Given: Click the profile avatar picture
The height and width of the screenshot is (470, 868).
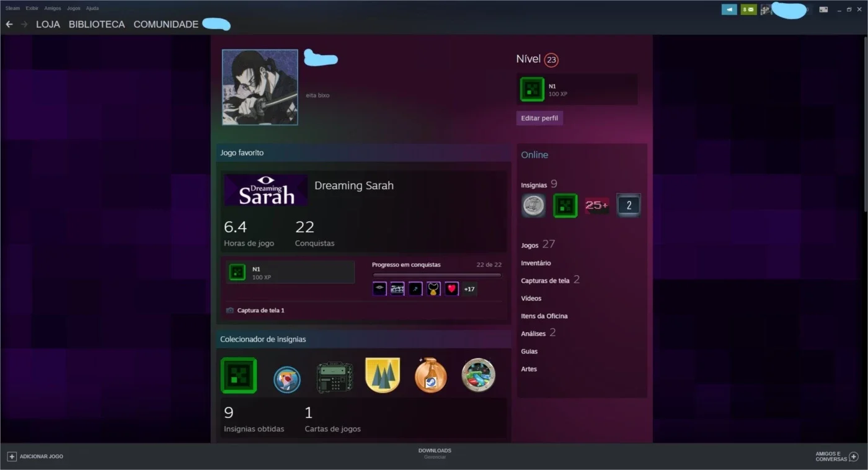Looking at the screenshot, I should (x=260, y=87).
